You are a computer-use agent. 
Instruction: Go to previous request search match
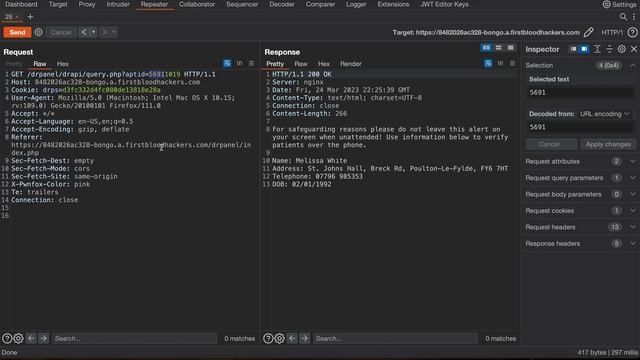tap(31, 338)
